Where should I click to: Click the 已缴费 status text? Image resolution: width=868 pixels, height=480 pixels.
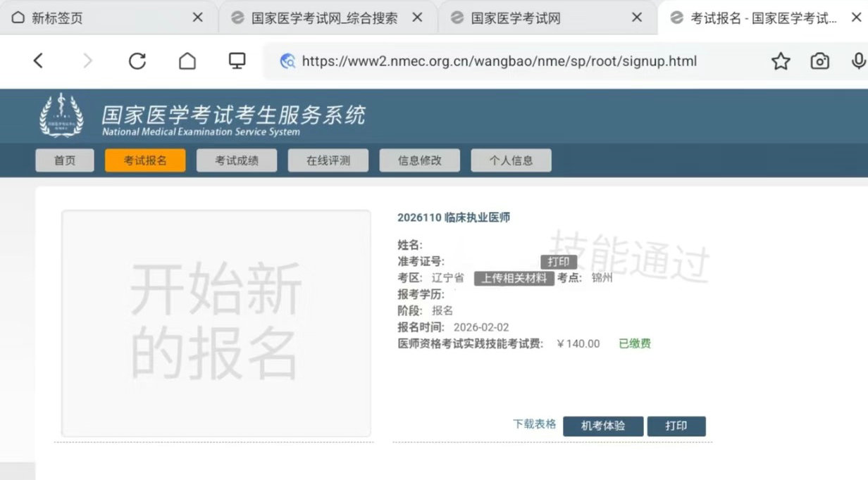coord(635,343)
